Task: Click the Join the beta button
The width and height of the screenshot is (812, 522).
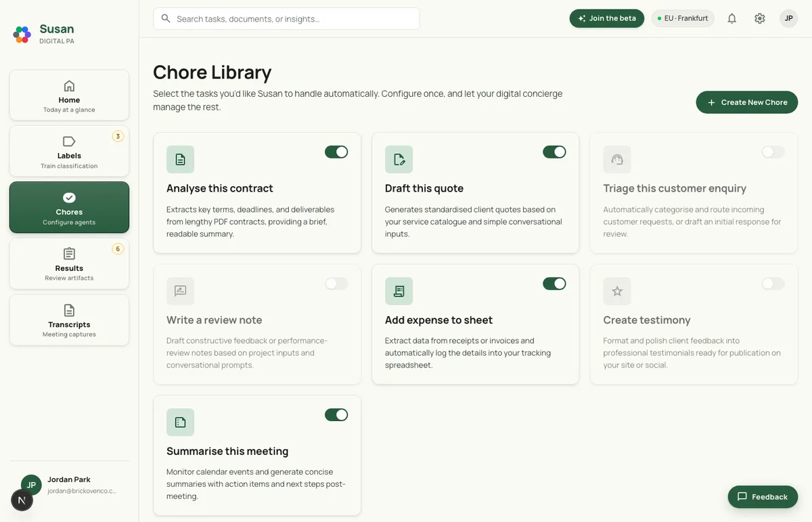Action: (x=607, y=18)
